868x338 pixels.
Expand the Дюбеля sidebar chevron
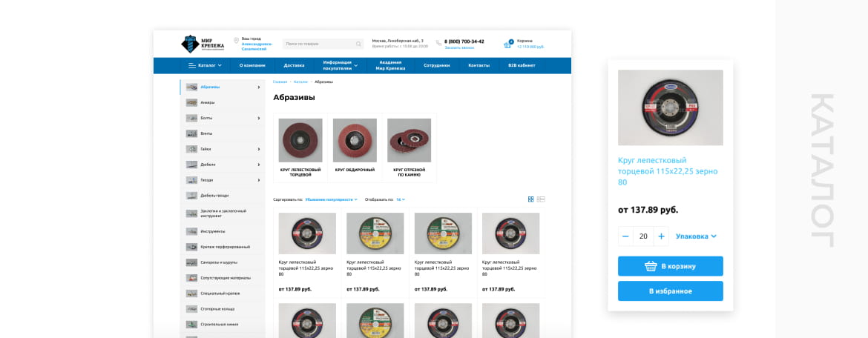[258, 165]
